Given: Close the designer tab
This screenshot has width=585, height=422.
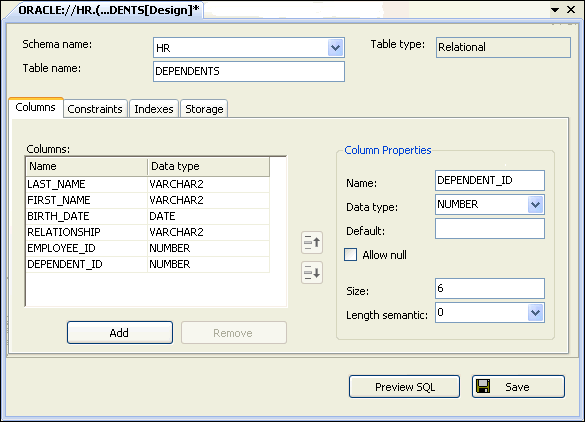Looking at the screenshot, I should click(571, 10).
